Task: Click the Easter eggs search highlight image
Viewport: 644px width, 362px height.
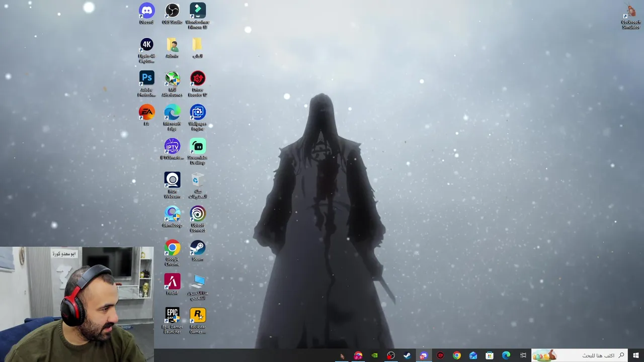Action: pos(544,355)
